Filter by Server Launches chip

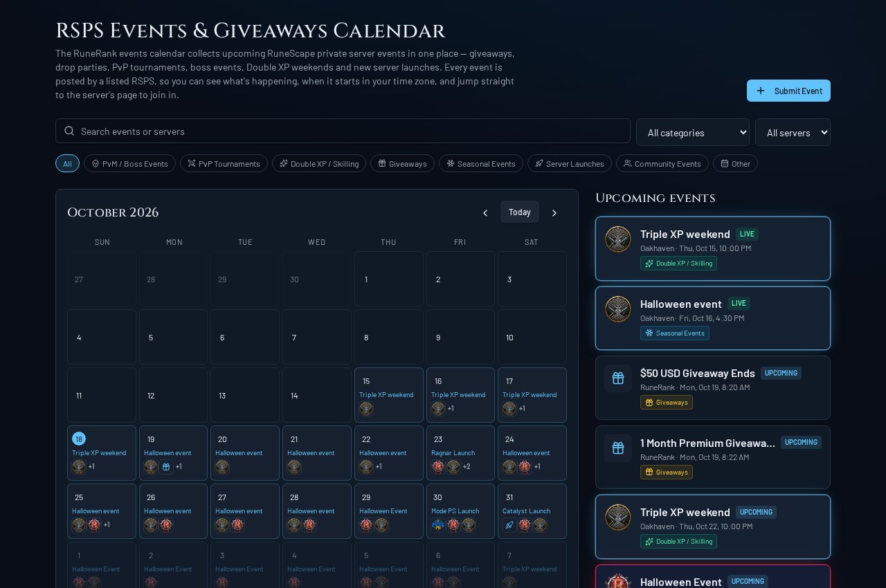pos(570,163)
